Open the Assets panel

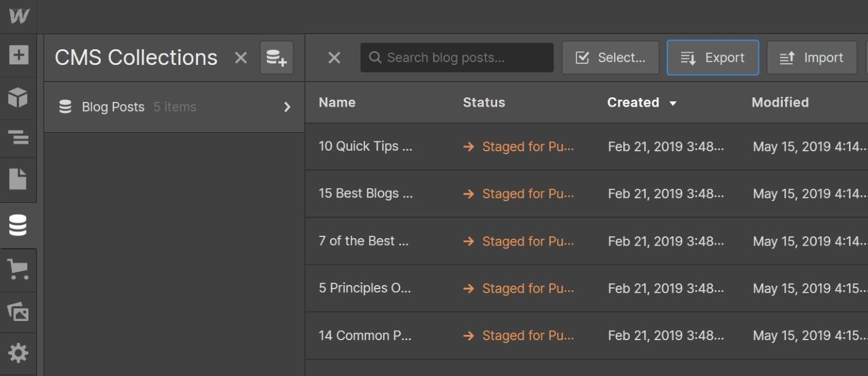click(x=19, y=312)
